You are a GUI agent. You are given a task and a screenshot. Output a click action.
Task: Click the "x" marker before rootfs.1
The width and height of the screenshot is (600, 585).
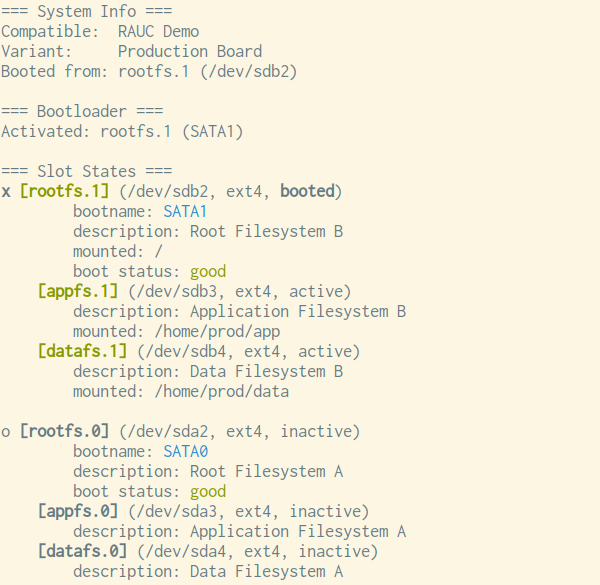(6, 192)
